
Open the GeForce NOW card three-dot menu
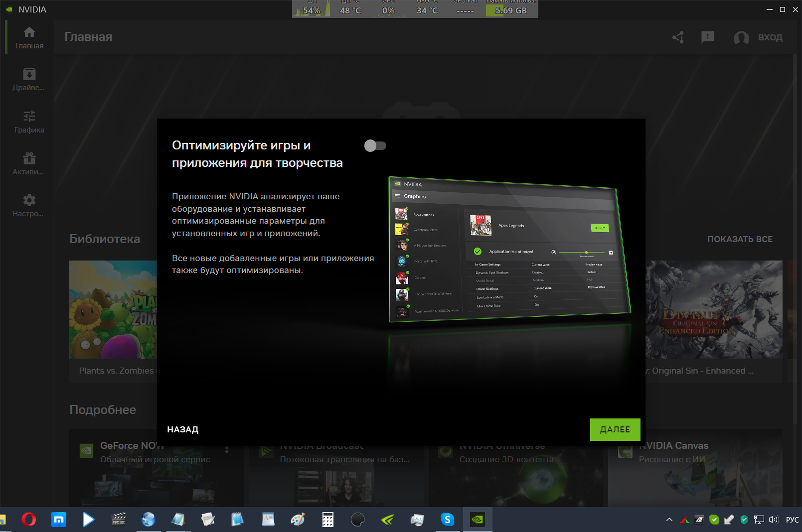[x=227, y=449]
